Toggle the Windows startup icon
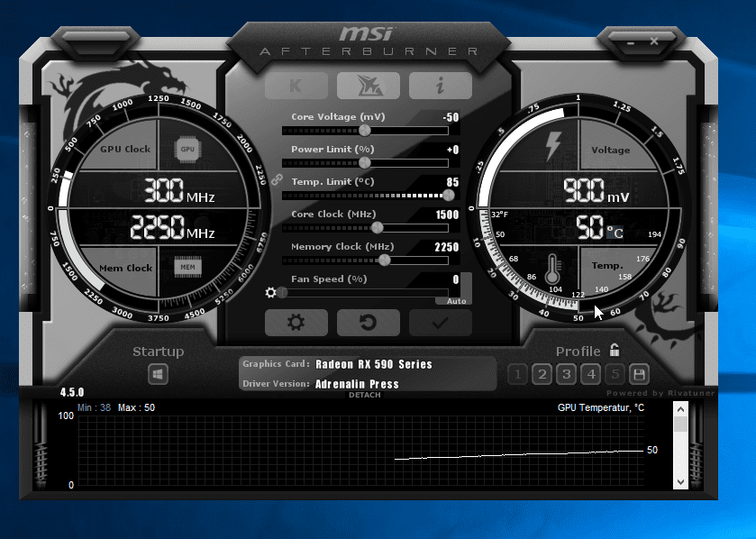Screen dimensions: 756x539 tap(159, 374)
